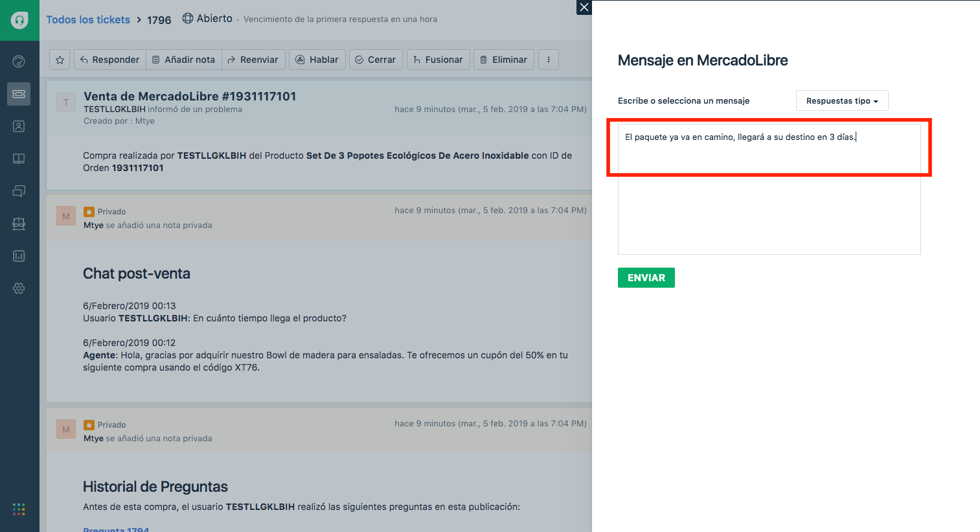Open the Solutions book icon in sidebar
The height and width of the screenshot is (532, 980).
(x=19, y=159)
